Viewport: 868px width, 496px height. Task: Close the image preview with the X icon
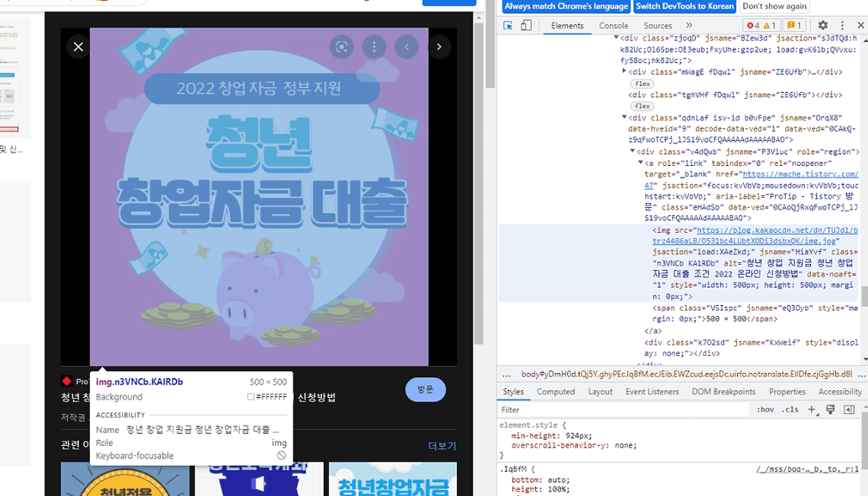tap(78, 47)
